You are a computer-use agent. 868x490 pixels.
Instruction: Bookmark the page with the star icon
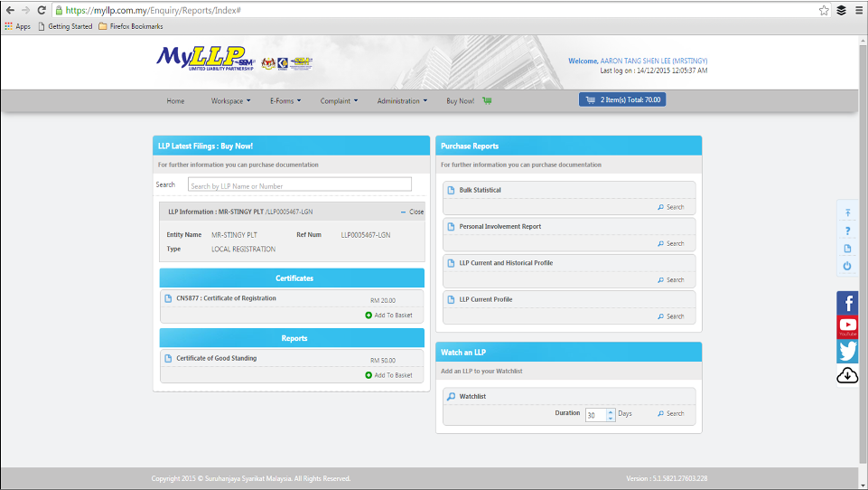(825, 10)
